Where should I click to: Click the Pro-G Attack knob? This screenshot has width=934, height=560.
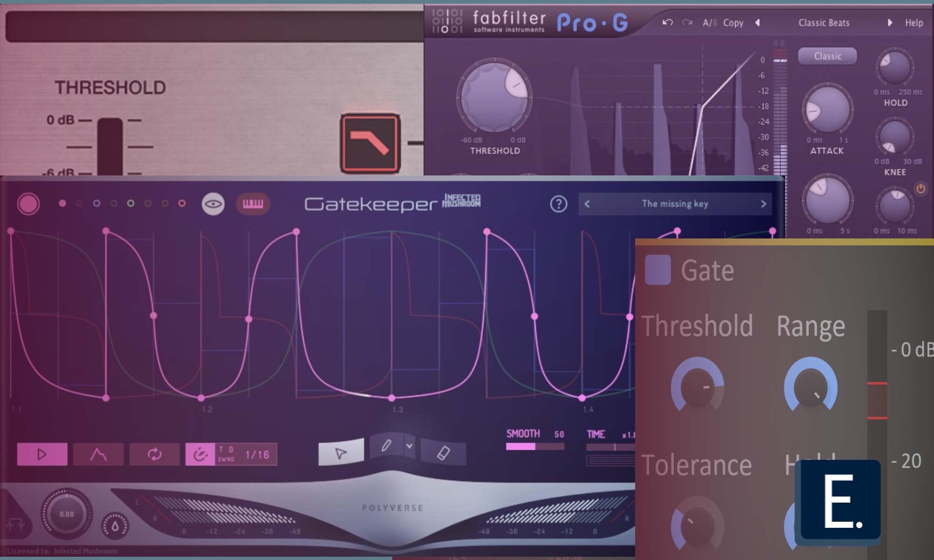tap(828, 109)
